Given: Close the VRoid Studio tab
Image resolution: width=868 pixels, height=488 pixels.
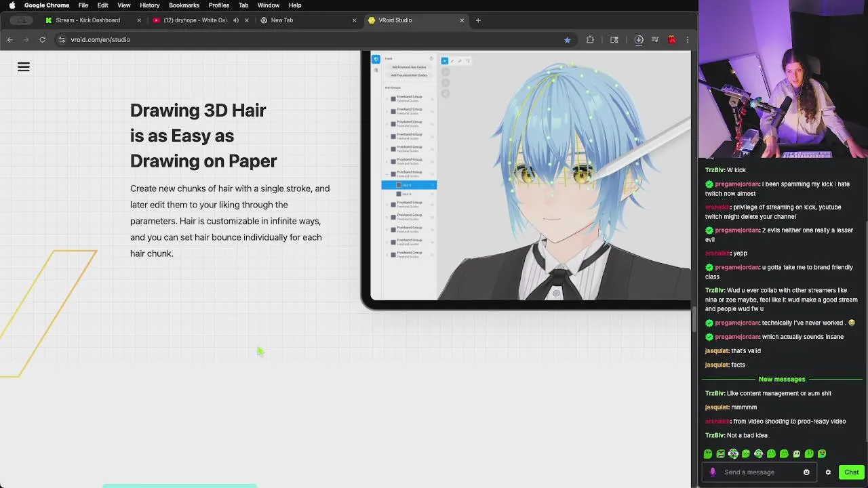Looking at the screenshot, I should pyautogui.click(x=462, y=20).
